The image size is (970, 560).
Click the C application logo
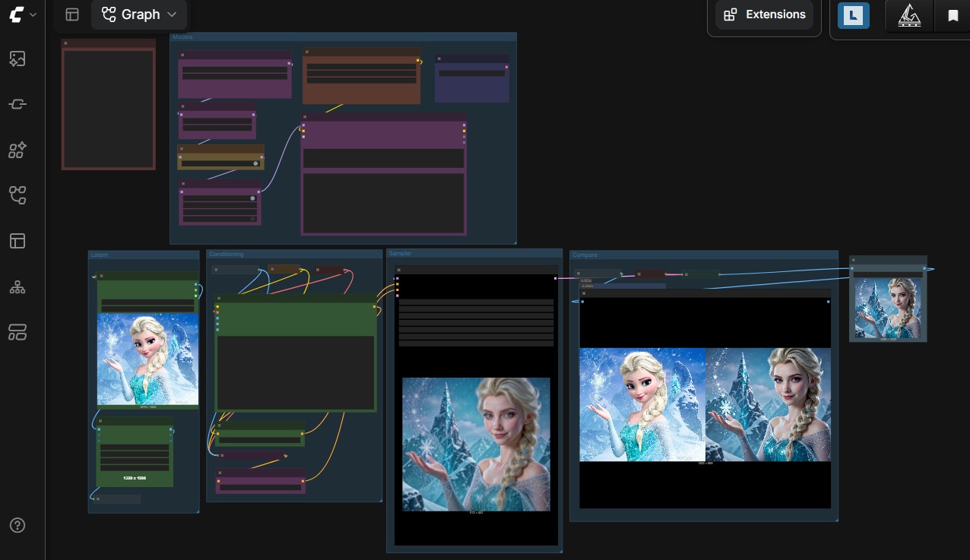tap(16, 14)
